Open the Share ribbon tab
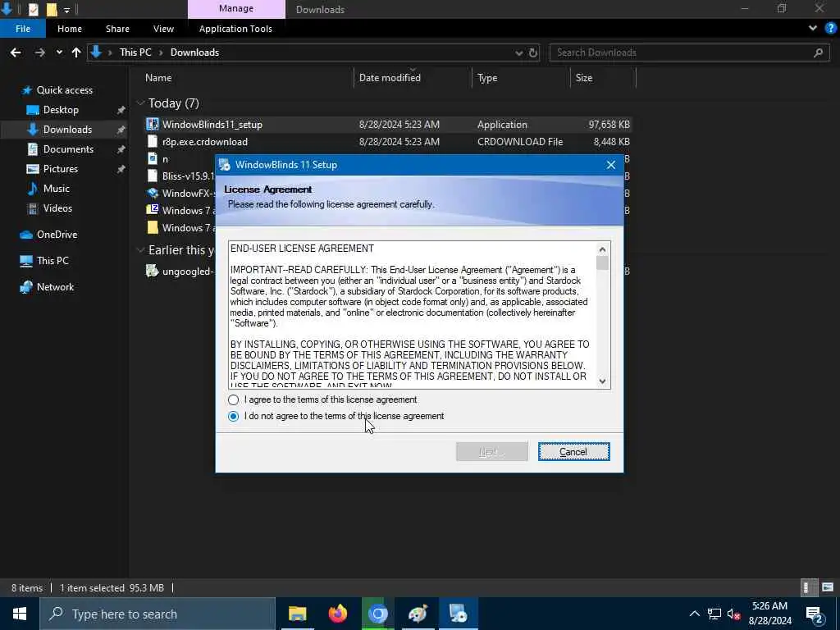This screenshot has width=840, height=630. tap(117, 29)
